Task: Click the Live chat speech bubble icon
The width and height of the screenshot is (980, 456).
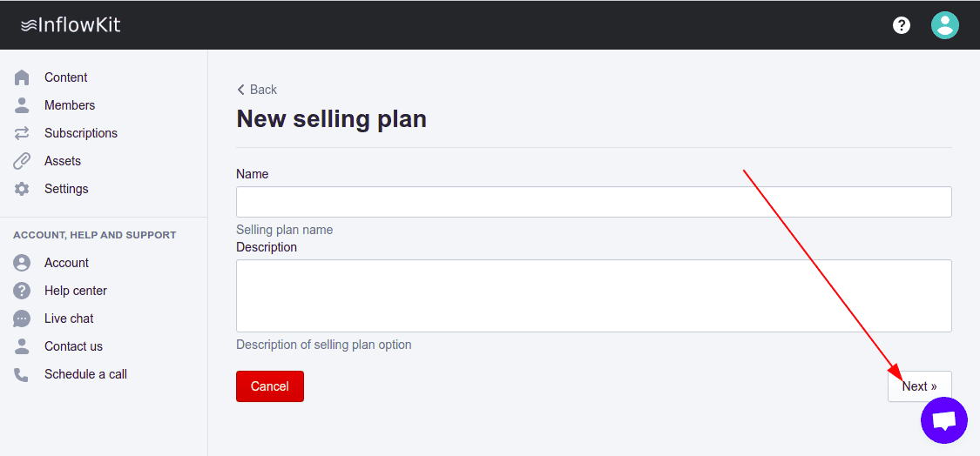Action: (x=22, y=319)
